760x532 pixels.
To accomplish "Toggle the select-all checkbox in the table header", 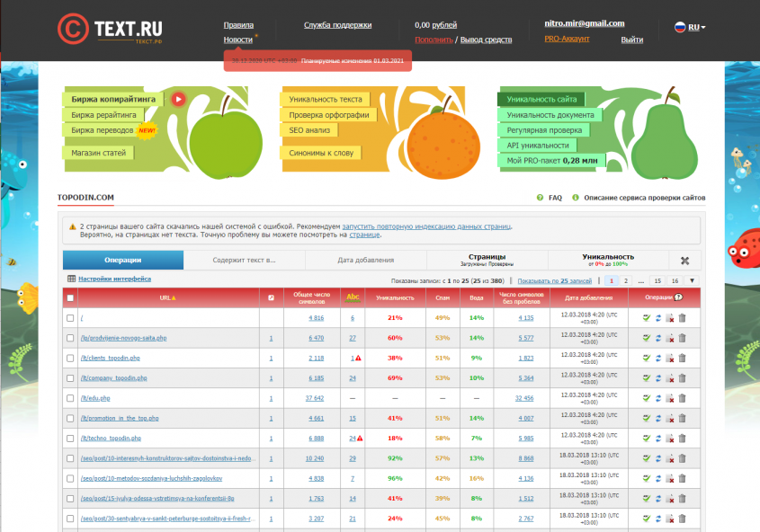I will 70,297.
